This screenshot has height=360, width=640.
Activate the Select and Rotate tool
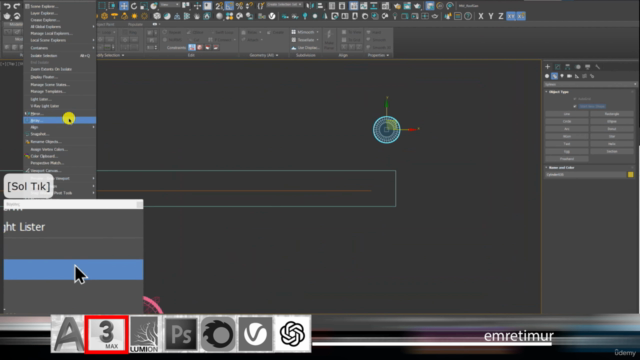[x=134, y=6]
